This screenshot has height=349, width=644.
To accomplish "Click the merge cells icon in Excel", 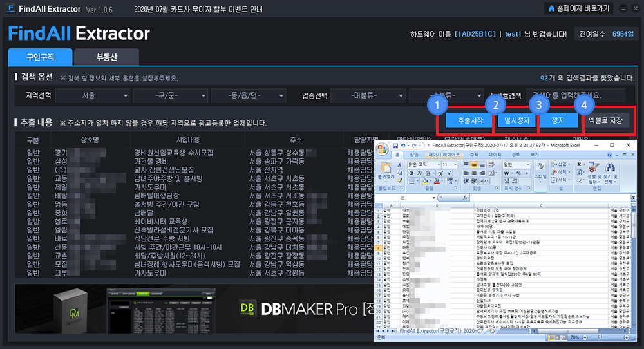I will click(x=491, y=173).
